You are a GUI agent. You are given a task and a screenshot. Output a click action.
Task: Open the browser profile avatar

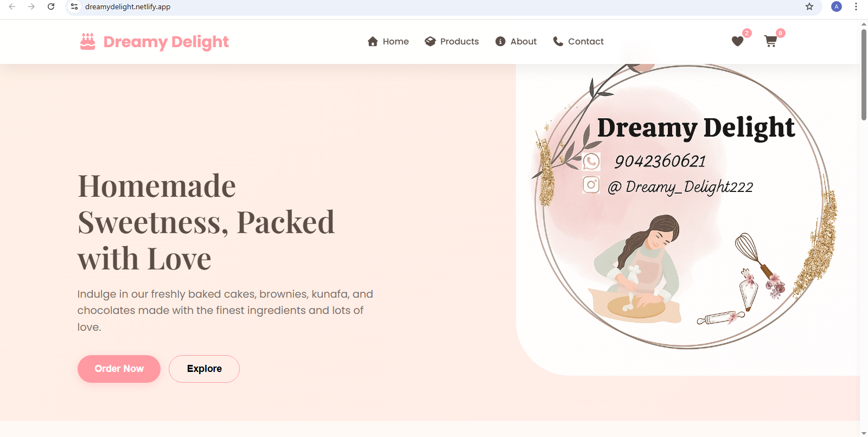837,7
